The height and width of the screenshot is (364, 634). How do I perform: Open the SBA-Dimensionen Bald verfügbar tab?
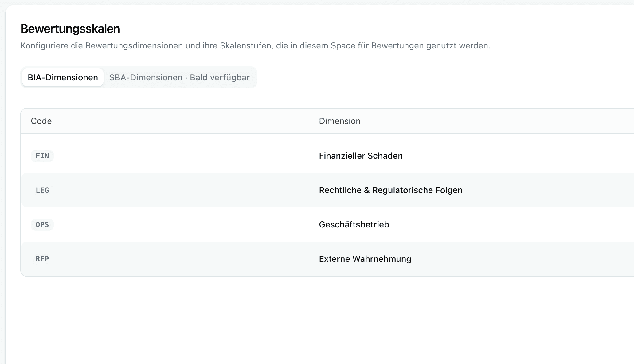point(179,77)
